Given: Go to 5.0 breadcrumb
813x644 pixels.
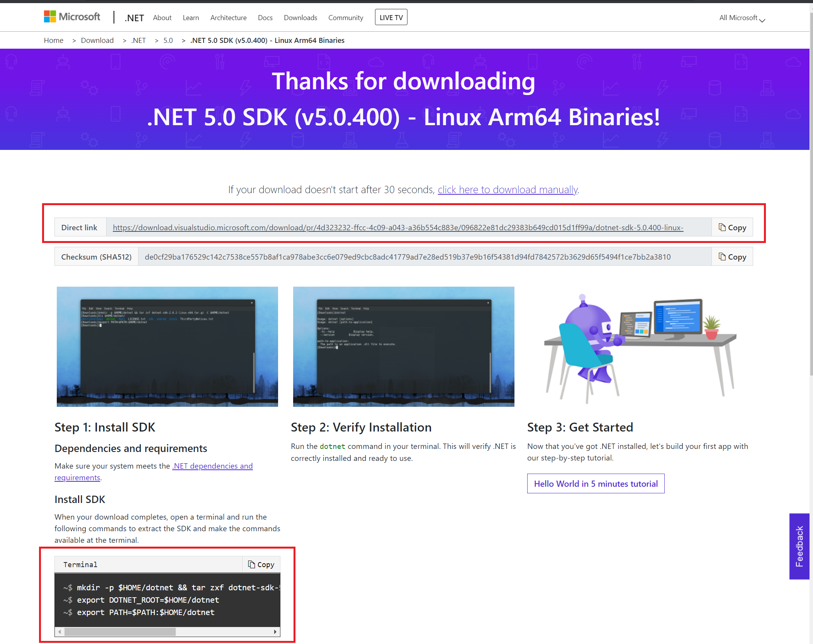Looking at the screenshot, I should tap(168, 41).
